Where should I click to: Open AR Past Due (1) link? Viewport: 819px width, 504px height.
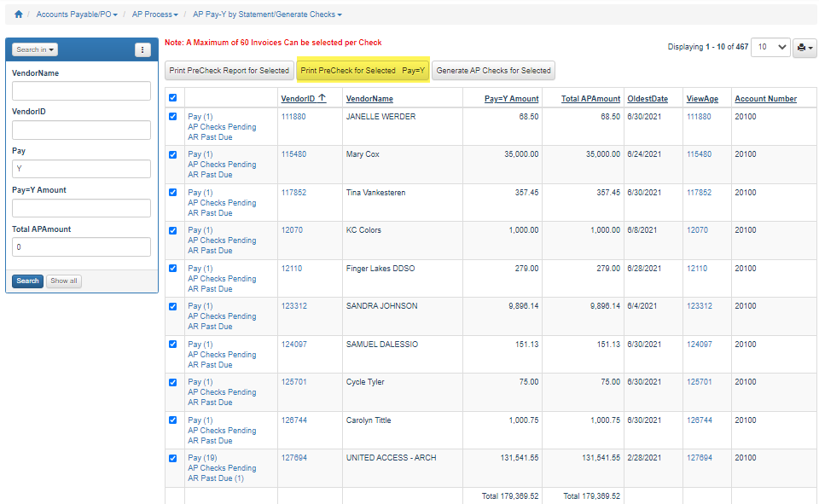click(216, 478)
